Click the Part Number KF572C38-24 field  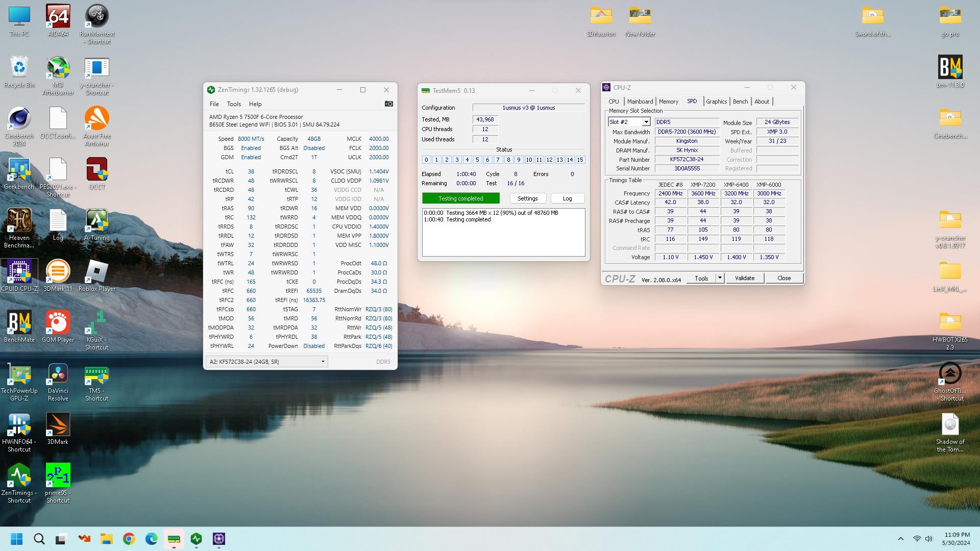tap(687, 159)
